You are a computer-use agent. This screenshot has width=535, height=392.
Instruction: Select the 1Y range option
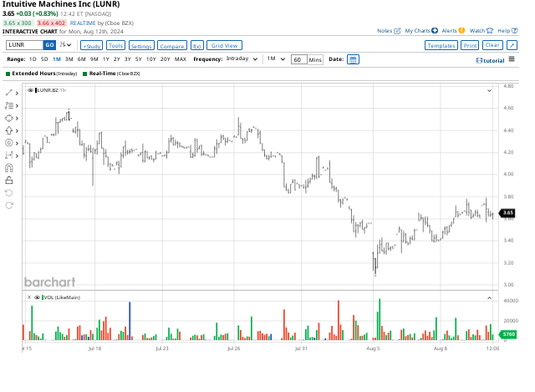pyautogui.click(x=105, y=59)
